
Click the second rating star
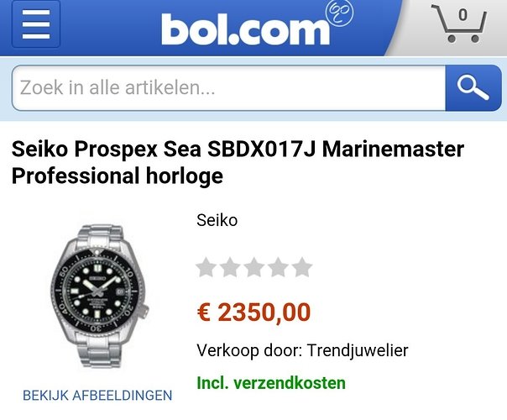click(x=230, y=267)
